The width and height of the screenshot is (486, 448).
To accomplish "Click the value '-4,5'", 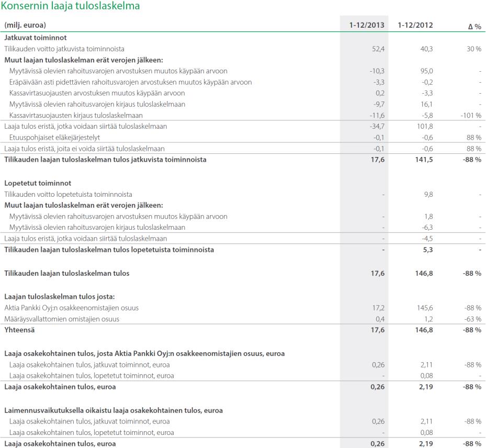I will tap(427, 239).
